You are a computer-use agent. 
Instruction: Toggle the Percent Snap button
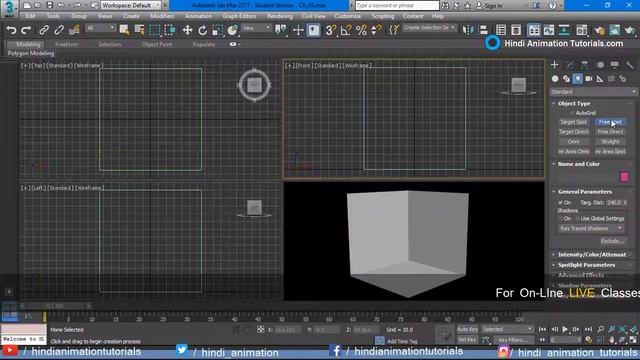click(361, 30)
